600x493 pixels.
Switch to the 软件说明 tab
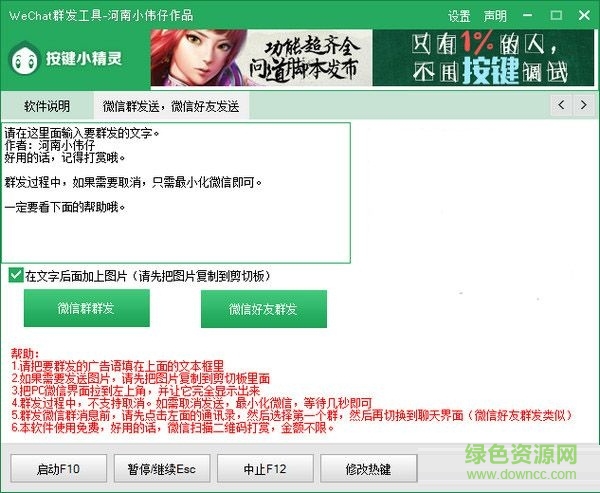click(x=47, y=106)
